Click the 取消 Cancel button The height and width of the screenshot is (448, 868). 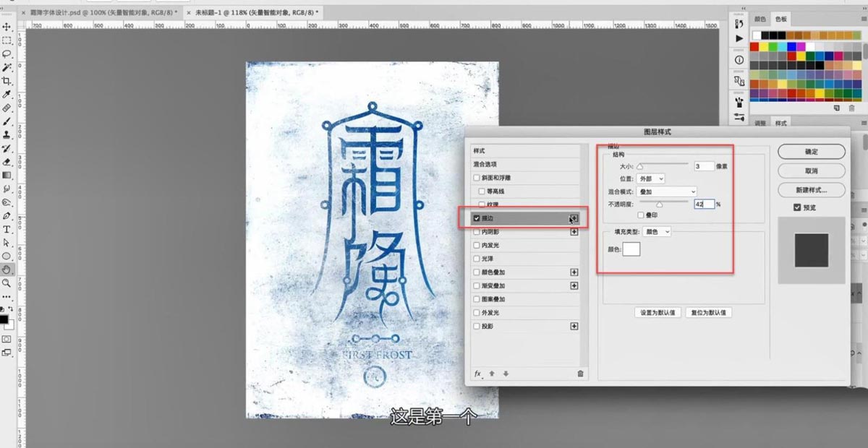812,171
